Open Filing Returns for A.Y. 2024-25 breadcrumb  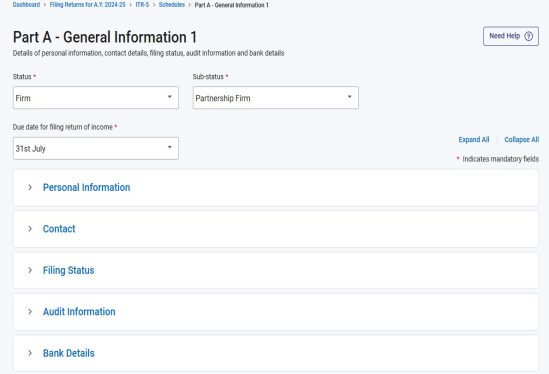88,5
